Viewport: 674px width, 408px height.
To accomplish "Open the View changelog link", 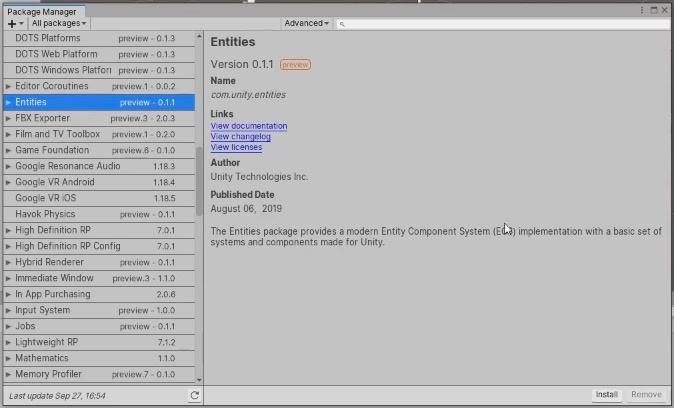I will 241,137.
